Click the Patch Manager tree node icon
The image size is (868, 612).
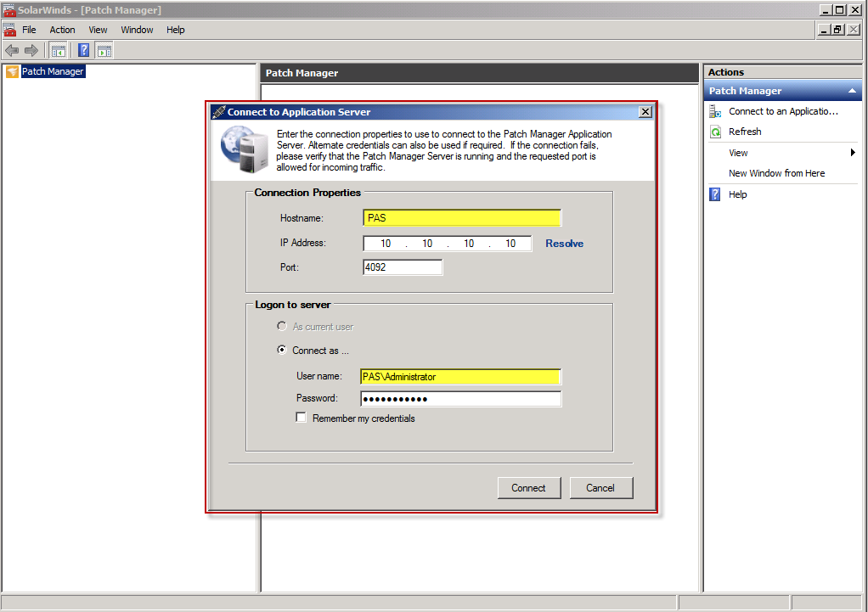pos(12,71)
